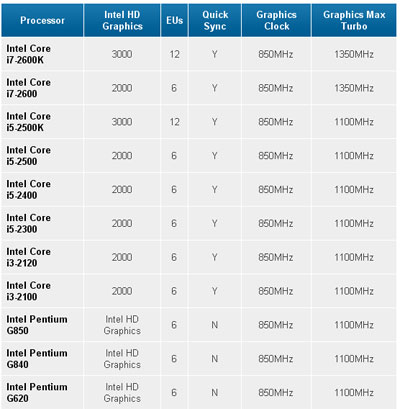Select the 3000 graphics value for i5-2500K
This screenshot has width=400, height=409.
tap(122, 122)
